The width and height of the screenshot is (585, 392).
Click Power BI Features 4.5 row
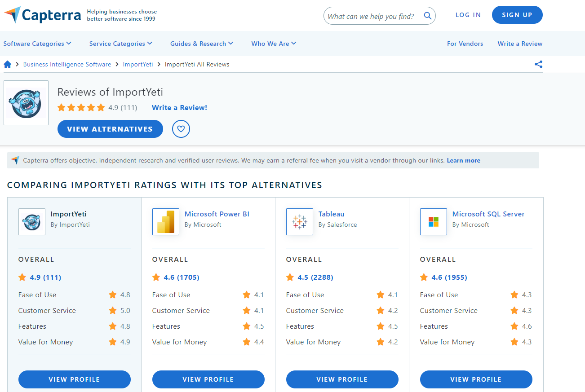[x=208, y=326]
